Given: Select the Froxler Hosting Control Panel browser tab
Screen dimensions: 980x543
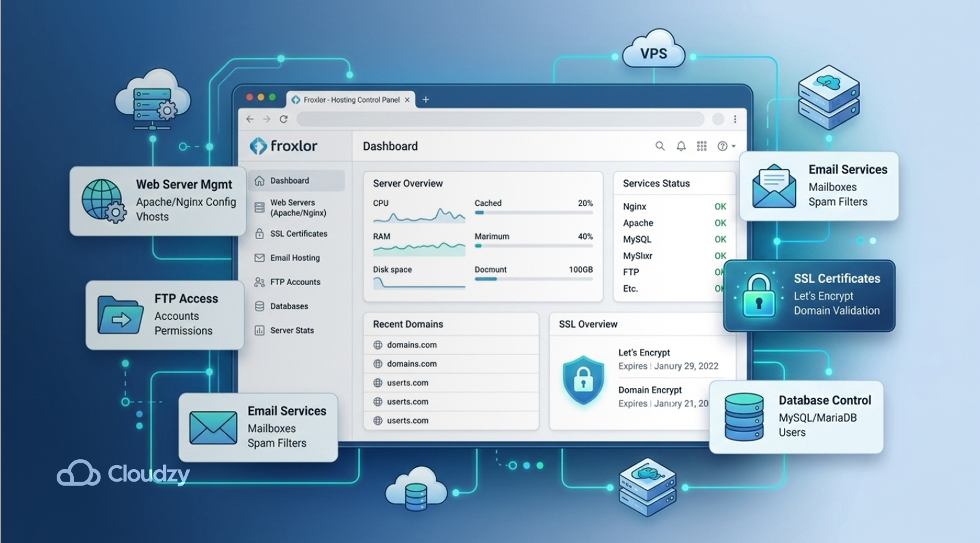Looking at the screenshot, I should [345, 100].
